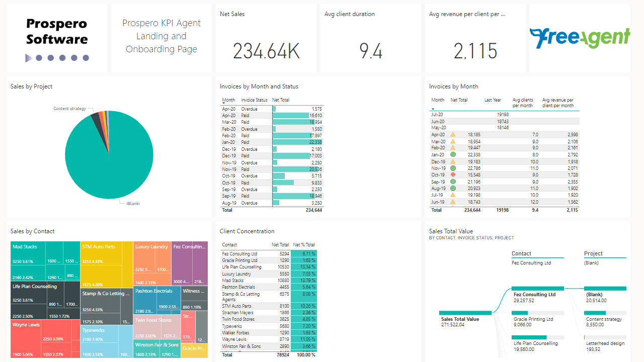Image resolution: width=644 pixels, height=362 pixels.
Task: Select the Wayne Lewis treemap tile
Action: [45, 338]
